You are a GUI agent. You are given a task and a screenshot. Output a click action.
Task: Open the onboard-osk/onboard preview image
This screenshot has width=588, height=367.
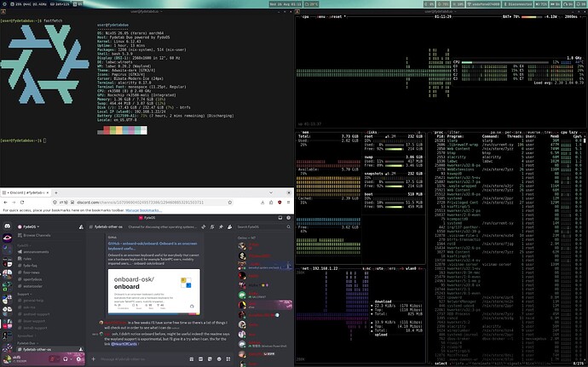[153, 292]
